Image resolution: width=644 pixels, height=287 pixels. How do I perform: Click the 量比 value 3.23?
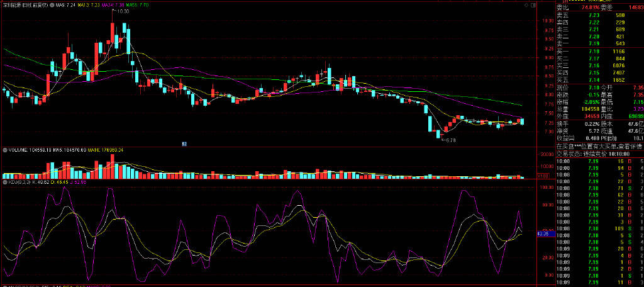point(639,109)
